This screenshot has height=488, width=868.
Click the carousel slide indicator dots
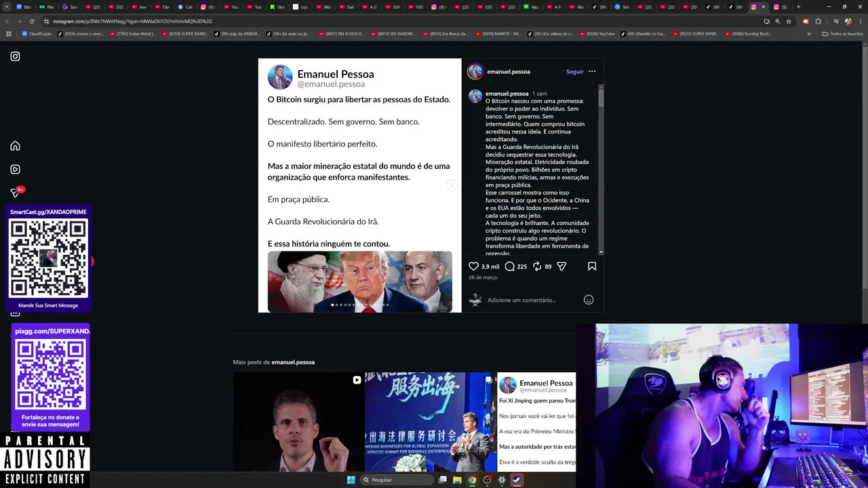tap(359, 305)
